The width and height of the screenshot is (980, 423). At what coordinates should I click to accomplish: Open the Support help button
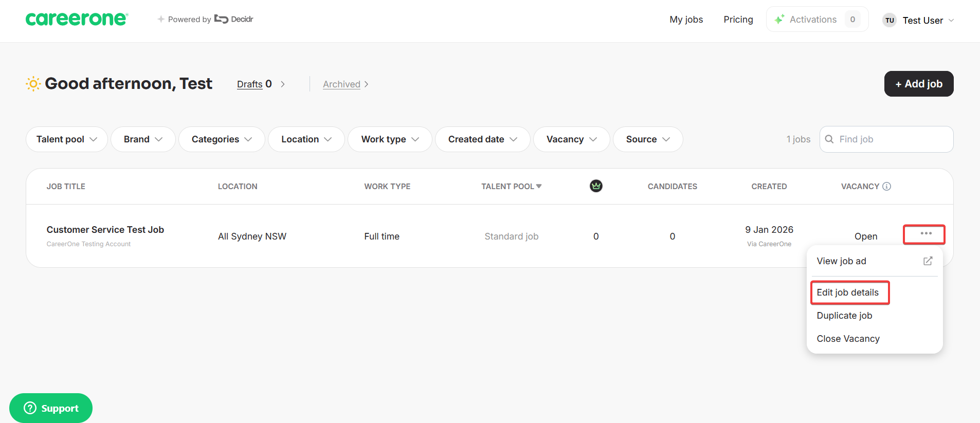[x=51, y=408]
